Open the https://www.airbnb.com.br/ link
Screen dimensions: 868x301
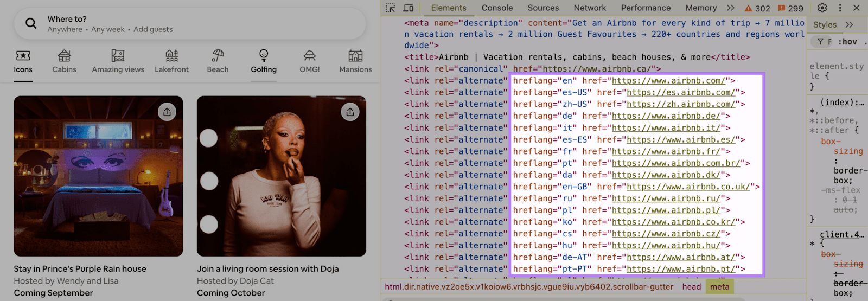tap(676, 163)
